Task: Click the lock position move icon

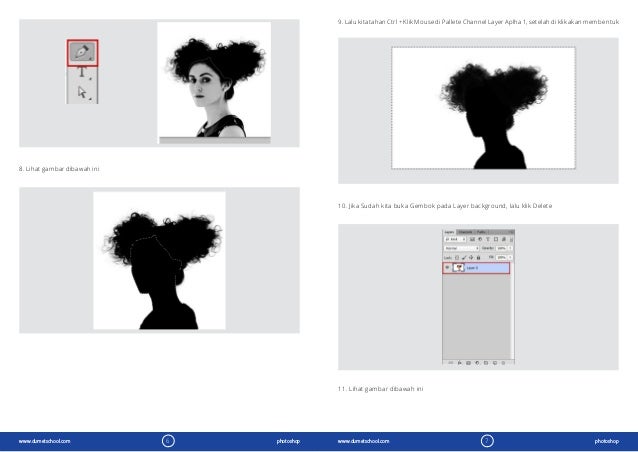Action: tap(471, 258)
